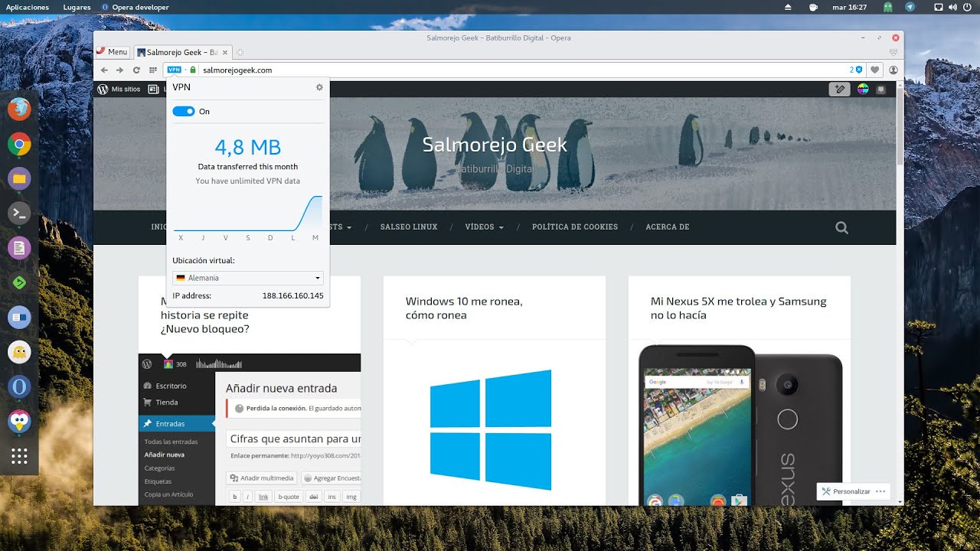This screenshot has width=980, height=551.
Task: Click the power icon in top bar
Action: click(x=968, y=7)
